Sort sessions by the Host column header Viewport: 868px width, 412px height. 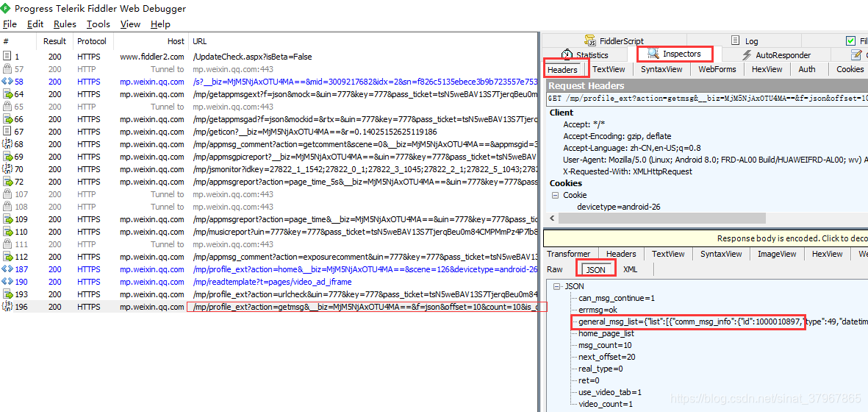[x=151, y=41]
